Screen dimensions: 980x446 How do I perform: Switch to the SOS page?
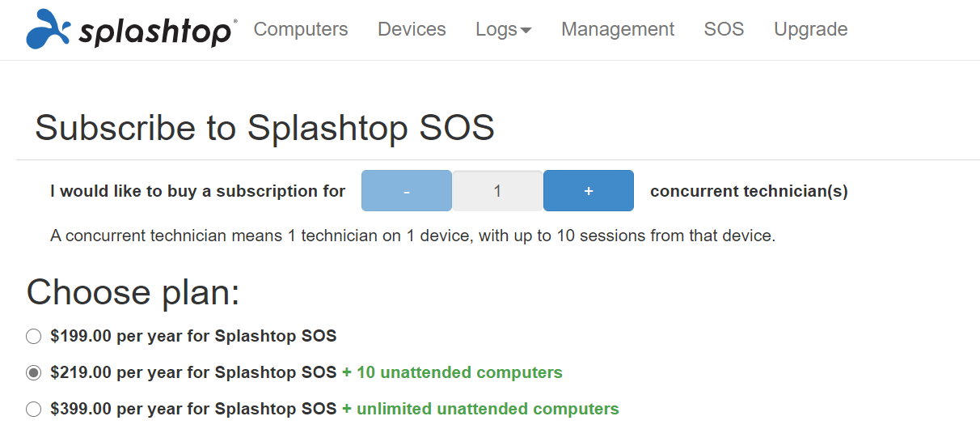(x=724, y=29)
